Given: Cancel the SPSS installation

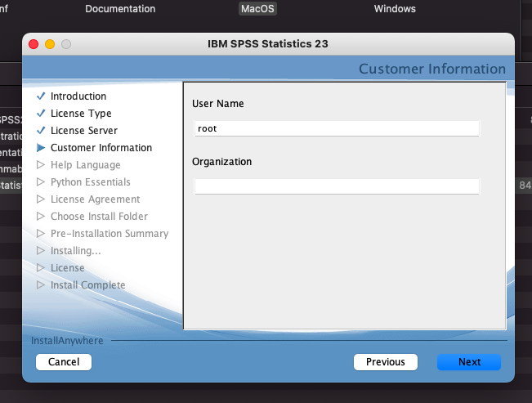Looking at the screenshot, I should pyautogui.click(x=64, y=362).
